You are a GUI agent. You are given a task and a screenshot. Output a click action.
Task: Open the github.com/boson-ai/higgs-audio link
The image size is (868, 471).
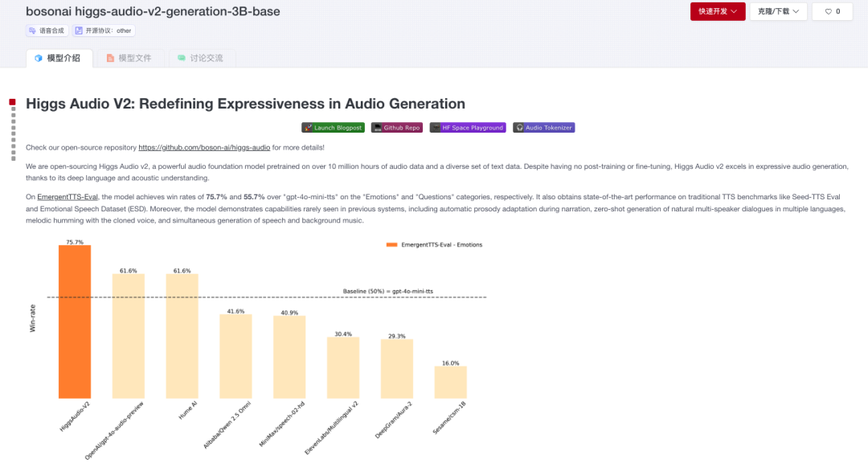click(x=204, y=148)
